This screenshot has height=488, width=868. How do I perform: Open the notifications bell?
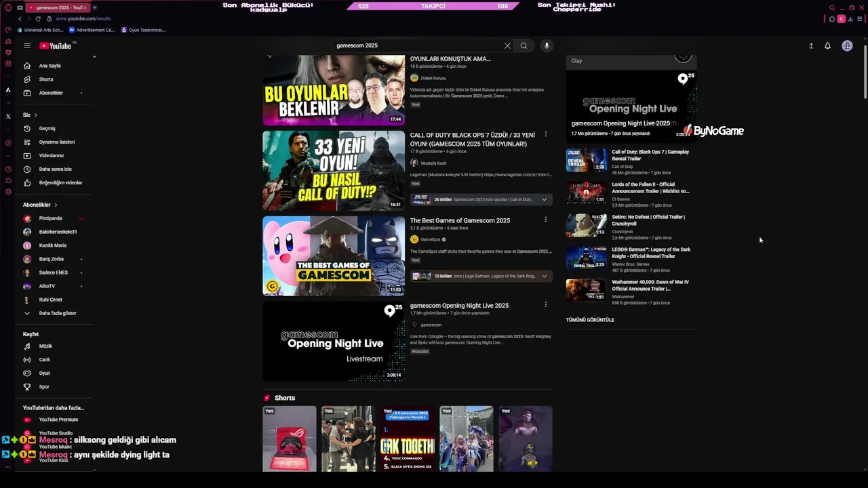[827, 45]
